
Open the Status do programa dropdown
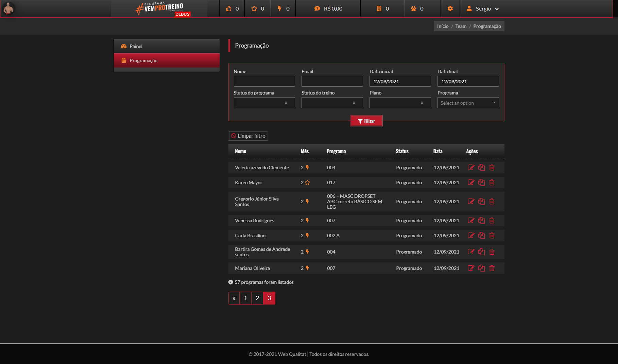click(264, 103)
